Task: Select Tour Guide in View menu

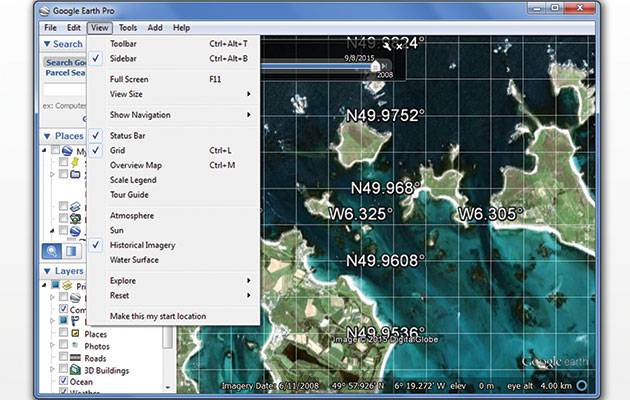Action: coord(174,195)
